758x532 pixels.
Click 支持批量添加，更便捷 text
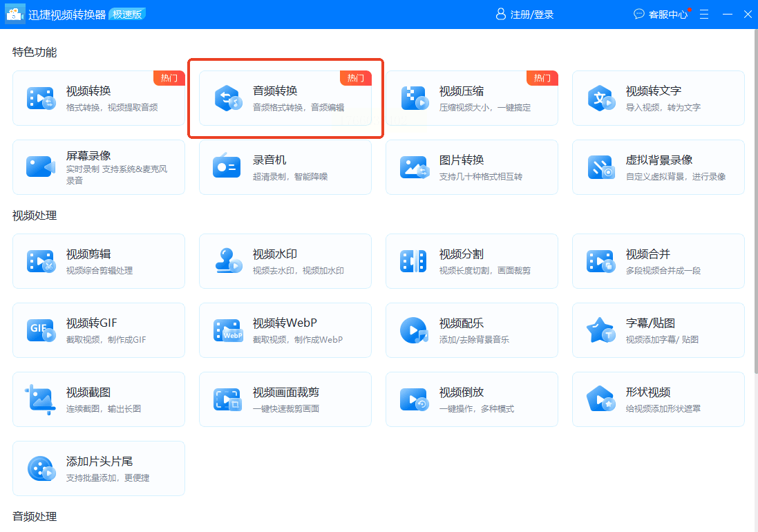click(x=108, y=478)
